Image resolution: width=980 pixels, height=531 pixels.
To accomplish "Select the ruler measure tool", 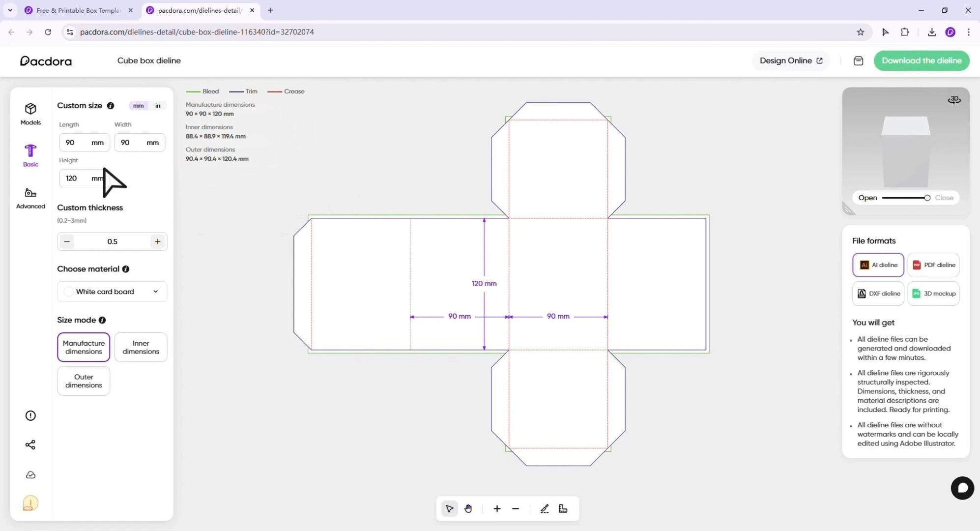I will [563, 508].
